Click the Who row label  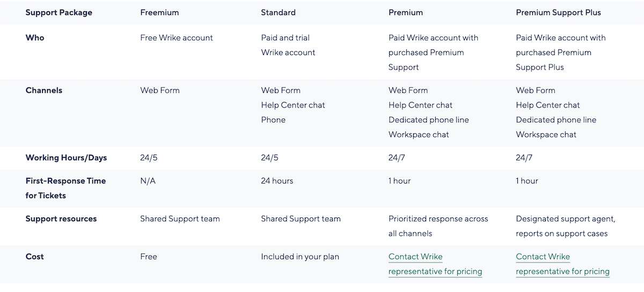pos(35,38)
